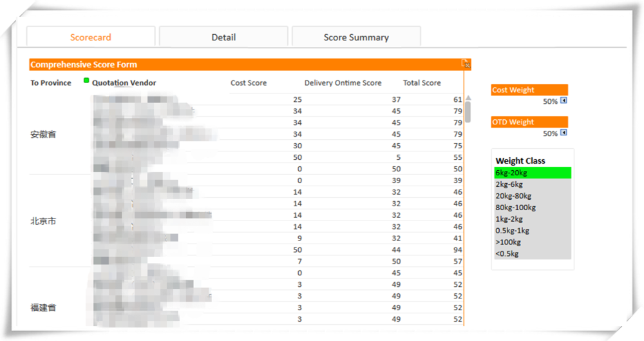Image resolution: width=644 pixels, height=341 pixels.
Task: Click Delivery Ontime Score column header
Action: click(x=343, y=83)
